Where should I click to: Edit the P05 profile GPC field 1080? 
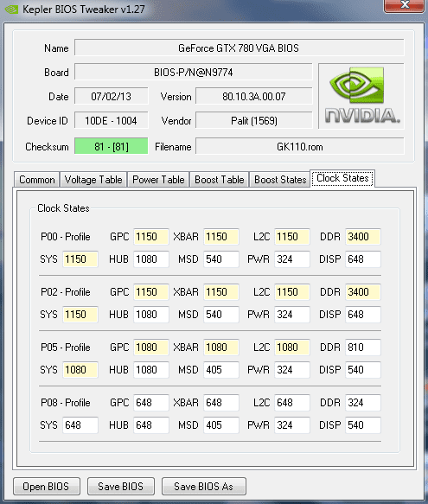(151, 348)
